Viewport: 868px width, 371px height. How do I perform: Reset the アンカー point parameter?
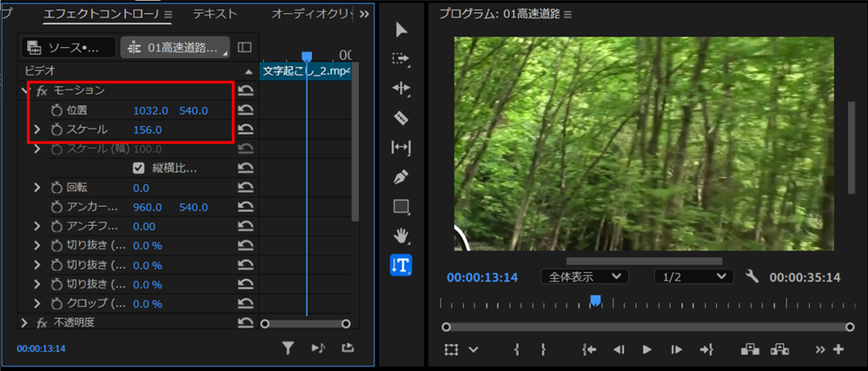coord(245,207)
